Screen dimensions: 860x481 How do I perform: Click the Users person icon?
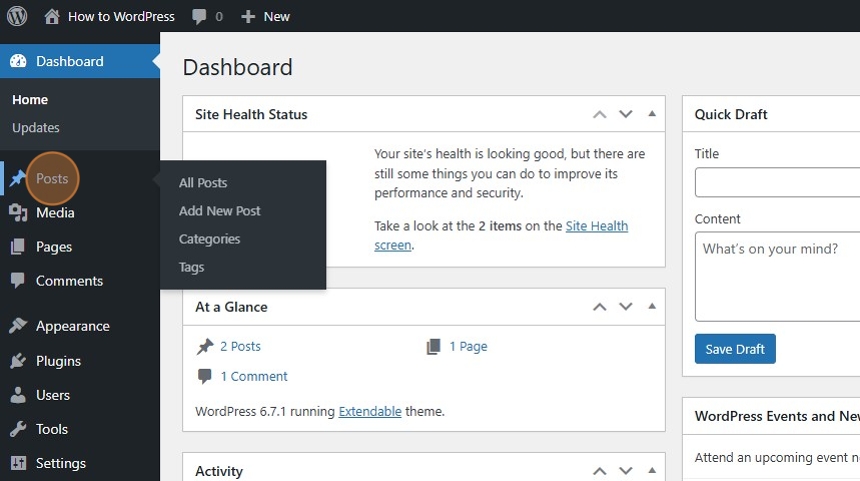tap(18, 395)
